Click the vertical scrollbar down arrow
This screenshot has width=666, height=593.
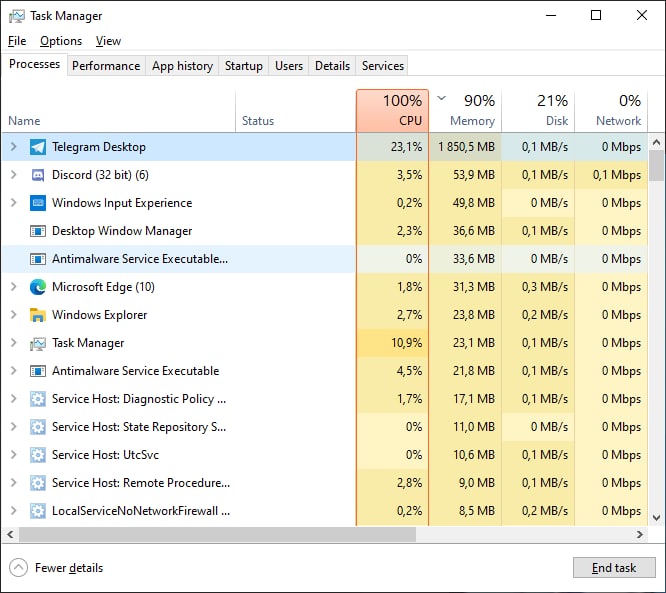coord(656,518)
